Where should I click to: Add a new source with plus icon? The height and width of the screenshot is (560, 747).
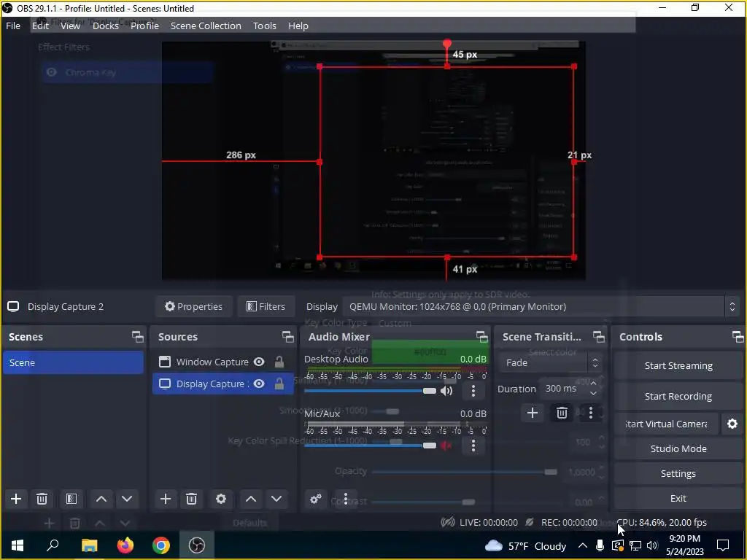(x=166, y=499)
